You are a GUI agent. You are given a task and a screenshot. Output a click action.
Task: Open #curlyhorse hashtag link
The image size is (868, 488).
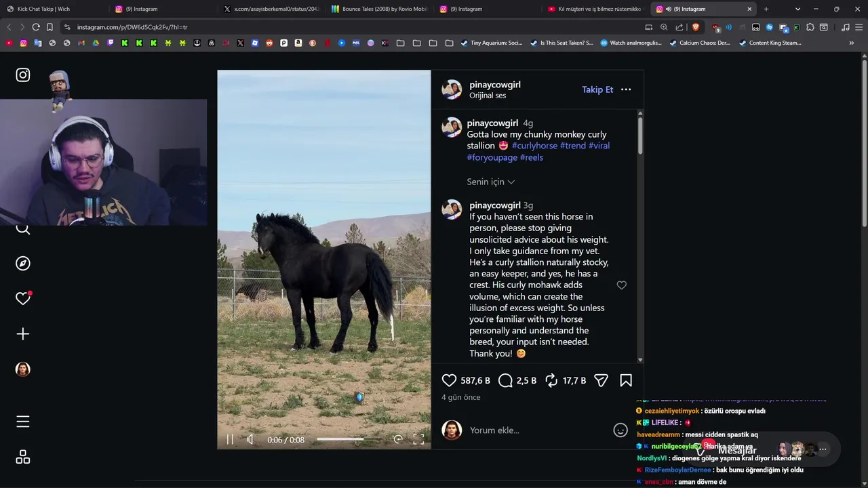(534, 146)
